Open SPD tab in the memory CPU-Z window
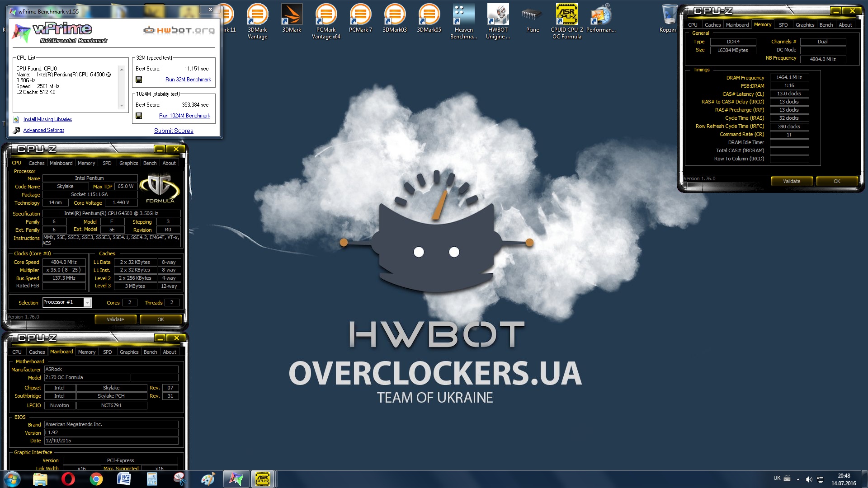The image size is (868, 488). point(783,25)
